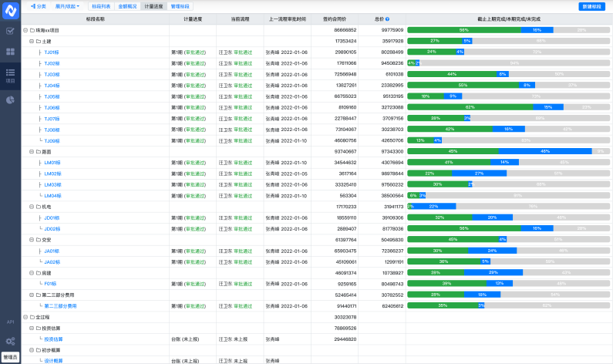Screen dimensions: 613x364
Task: Collapse the 路面 tree node
Action: click(30, 152)
